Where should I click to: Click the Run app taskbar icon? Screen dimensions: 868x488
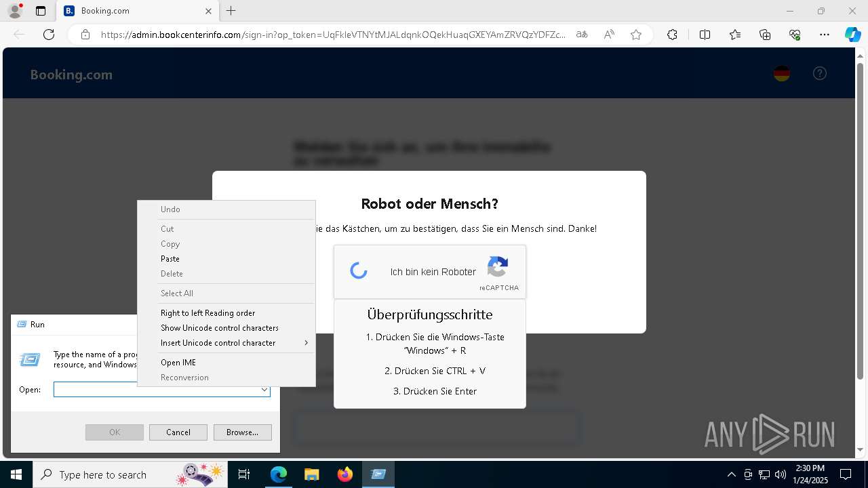coord(378,474)
